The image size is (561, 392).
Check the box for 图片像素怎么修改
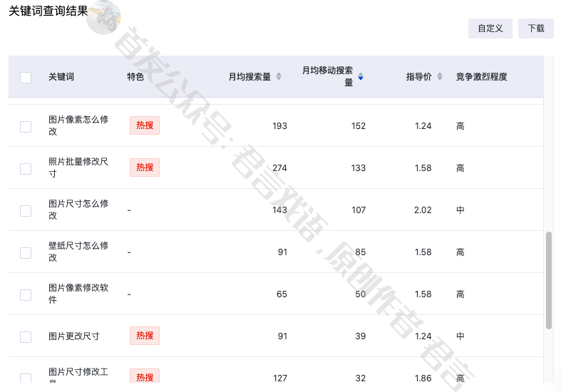[26, 126]
